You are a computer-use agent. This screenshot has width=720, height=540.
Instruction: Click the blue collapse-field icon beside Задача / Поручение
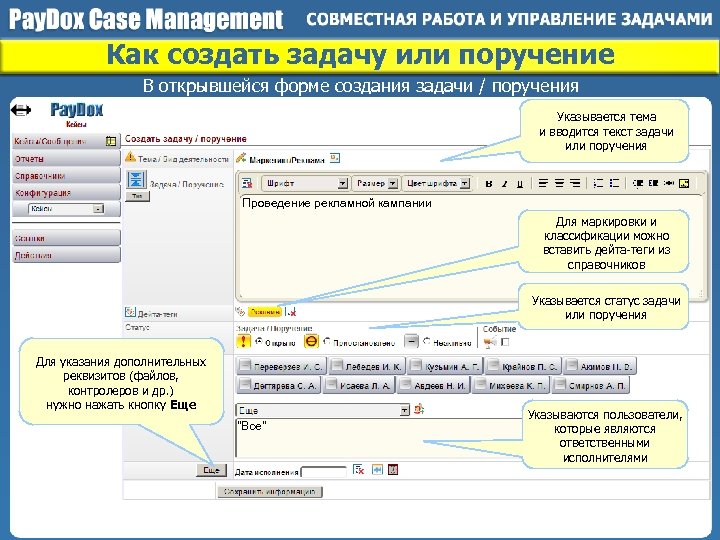(x=136, y=180)
